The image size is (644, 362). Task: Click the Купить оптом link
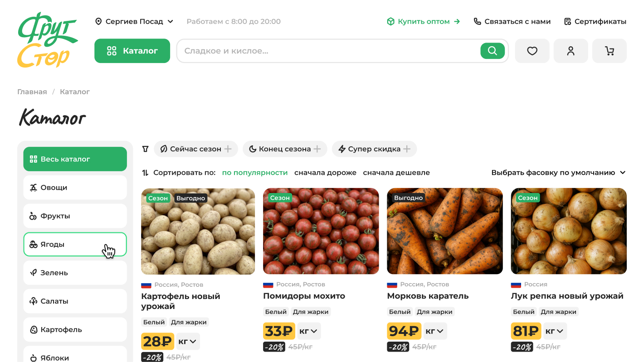pyautogui.click(x=423, y=21)
